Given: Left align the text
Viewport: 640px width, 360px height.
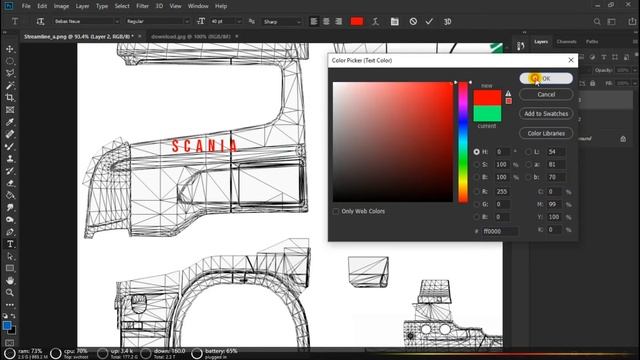Looking at the screenshot, I should coord(313,22).
